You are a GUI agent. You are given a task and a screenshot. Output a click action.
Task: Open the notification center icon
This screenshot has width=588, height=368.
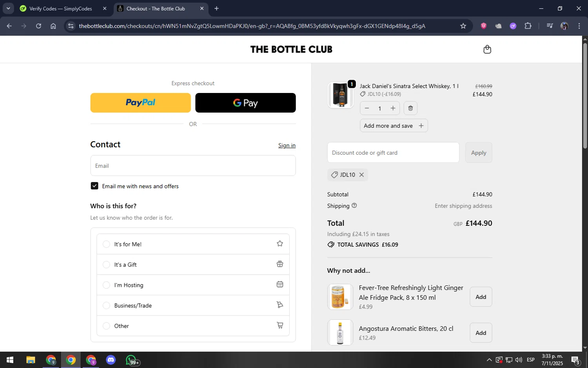point(575,360)
